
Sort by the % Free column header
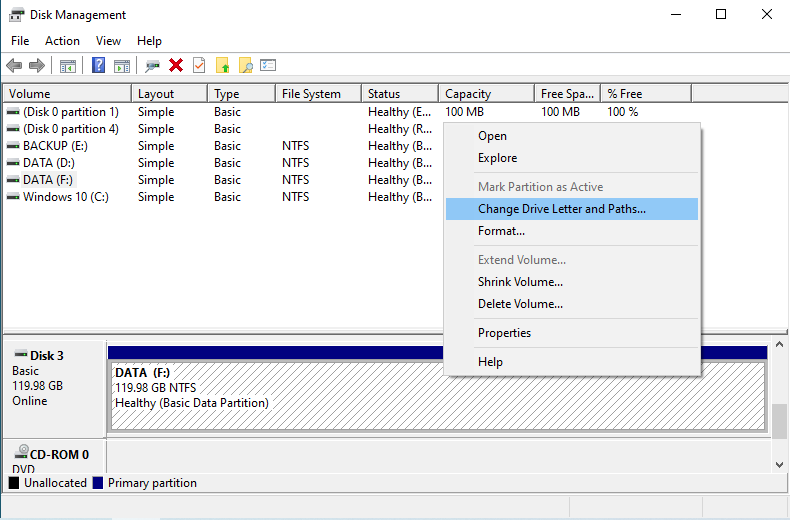[x=646, y=94]
